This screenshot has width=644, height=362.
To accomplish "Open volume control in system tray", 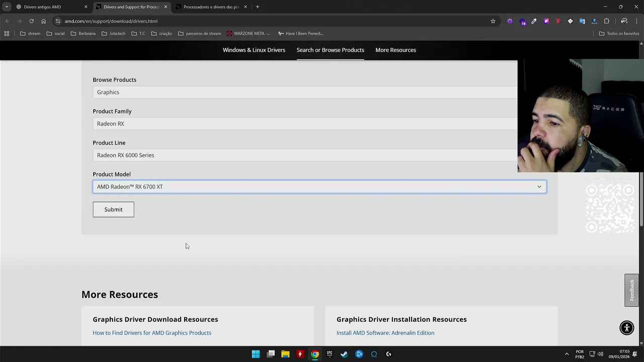I will (x=600, y=354).
